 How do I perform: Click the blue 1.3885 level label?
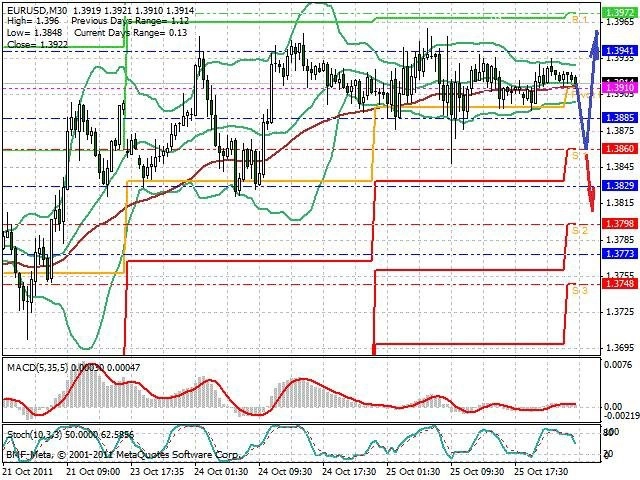click(x=620, y=118)
